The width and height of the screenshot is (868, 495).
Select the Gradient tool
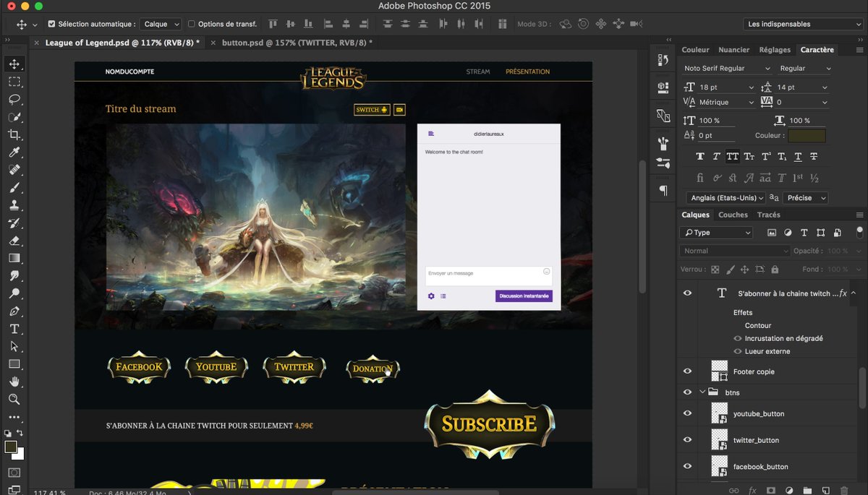[14, 257]
